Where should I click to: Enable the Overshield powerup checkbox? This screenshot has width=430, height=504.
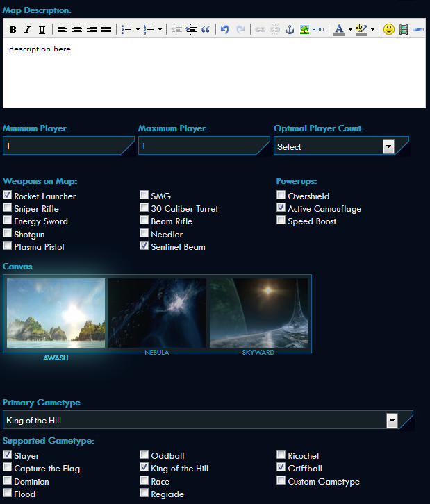click(281, 196)
